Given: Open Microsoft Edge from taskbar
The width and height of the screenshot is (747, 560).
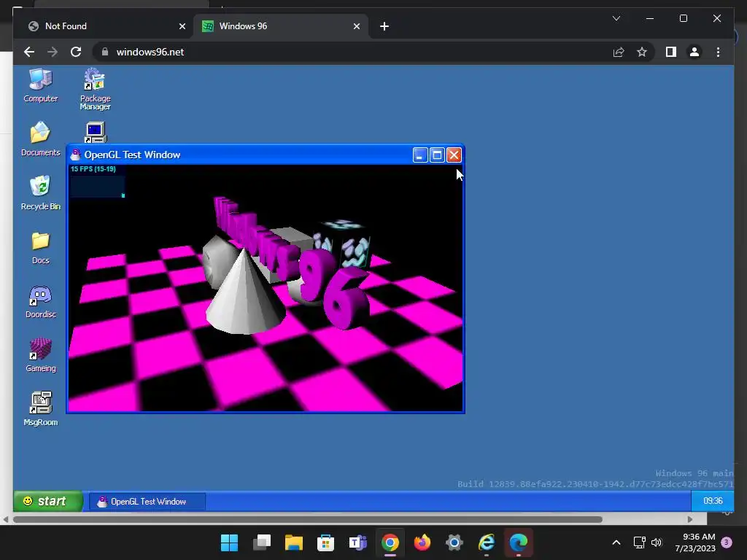Looking at the screenshot, I should click(x=519, y=542).
